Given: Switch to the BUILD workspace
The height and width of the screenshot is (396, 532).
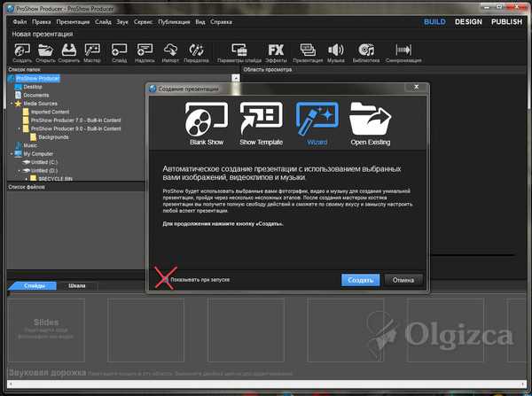Looking at the screenshot, I should tap(434, 21).
